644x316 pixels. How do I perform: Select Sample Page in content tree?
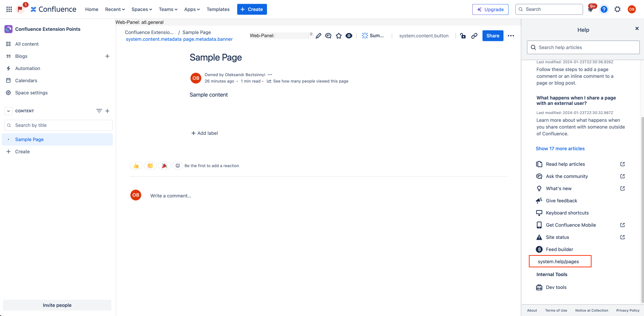[x=58, y=139]
